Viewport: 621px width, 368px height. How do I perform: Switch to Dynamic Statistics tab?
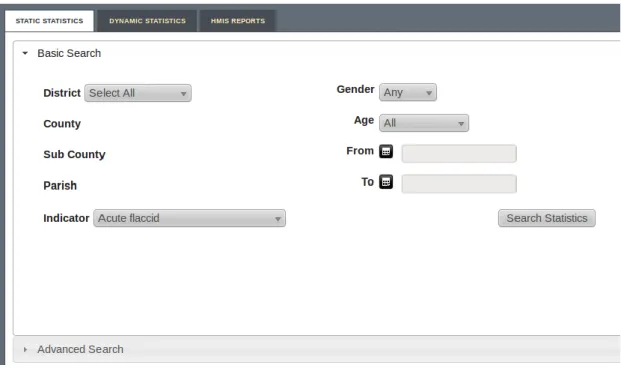[x=147, y=21]
